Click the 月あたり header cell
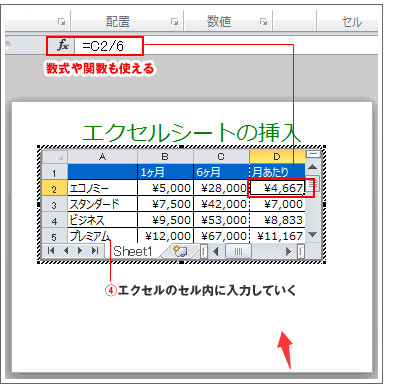The height and width of the screenshot is (388, 394). tap(277, 172)
